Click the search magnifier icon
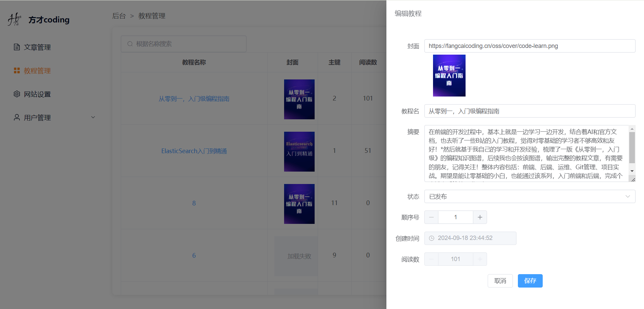The height and width of the screenshot is (309, 644). pos(130,44)
